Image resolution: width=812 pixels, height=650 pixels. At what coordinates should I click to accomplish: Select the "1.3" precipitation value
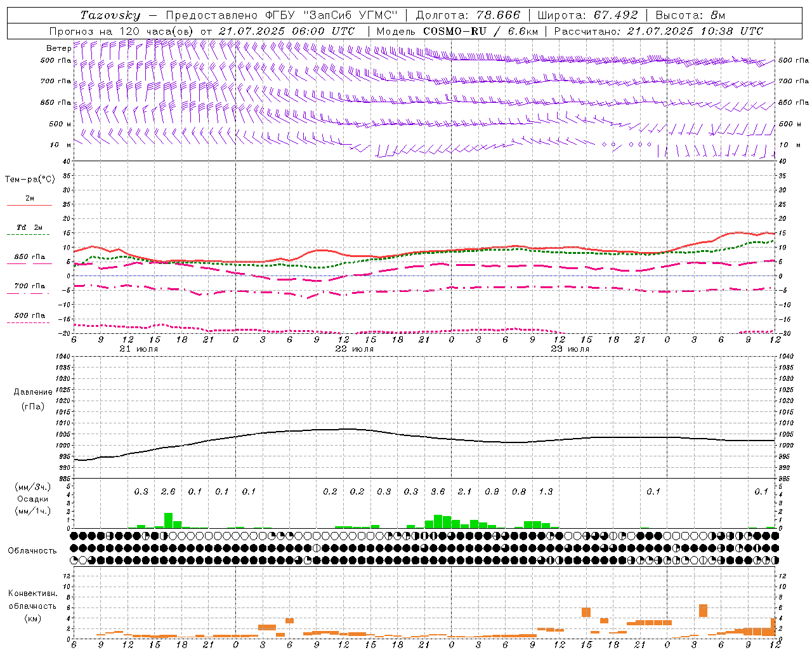coord(546,491)
